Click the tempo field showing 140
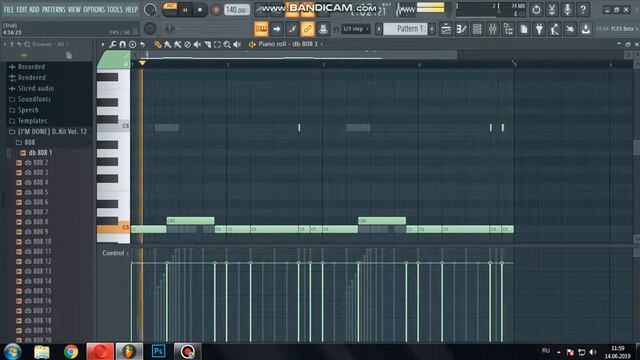640x360 pixels. [x=237, y=10]
